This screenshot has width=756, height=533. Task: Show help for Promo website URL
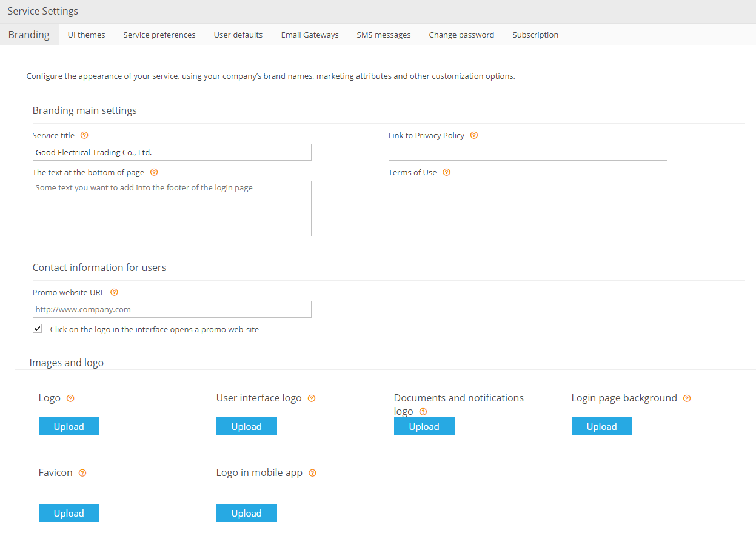[114, 292]
